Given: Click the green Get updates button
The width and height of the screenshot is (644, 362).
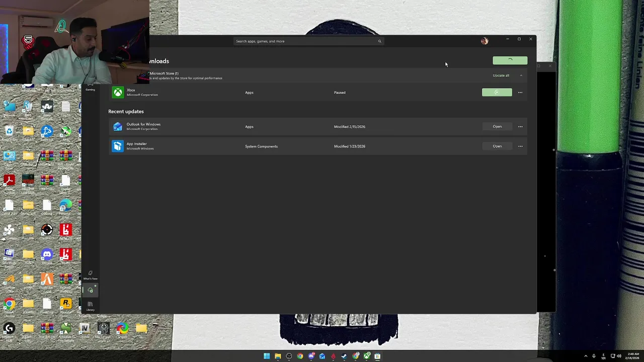Looking at the screenshot, I should (510, 60).
